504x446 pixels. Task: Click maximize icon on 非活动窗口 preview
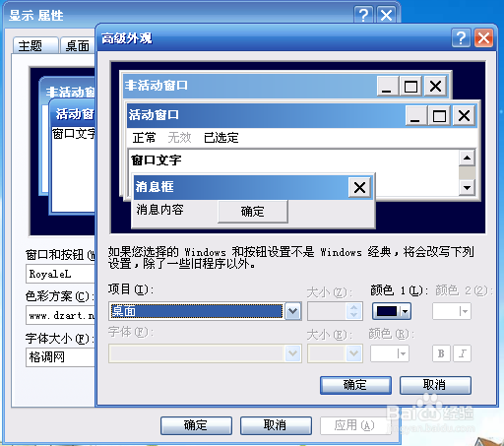(x=410, y=87)
